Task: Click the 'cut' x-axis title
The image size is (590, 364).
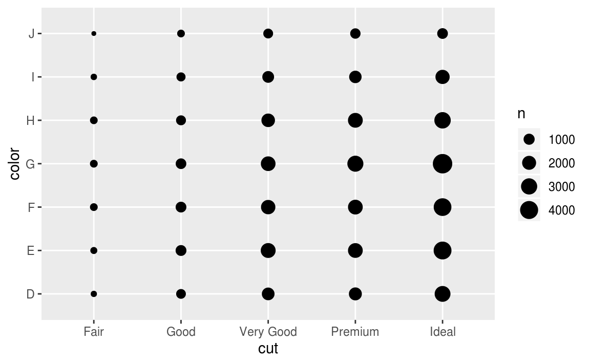Action: click(x=268, y=349)
